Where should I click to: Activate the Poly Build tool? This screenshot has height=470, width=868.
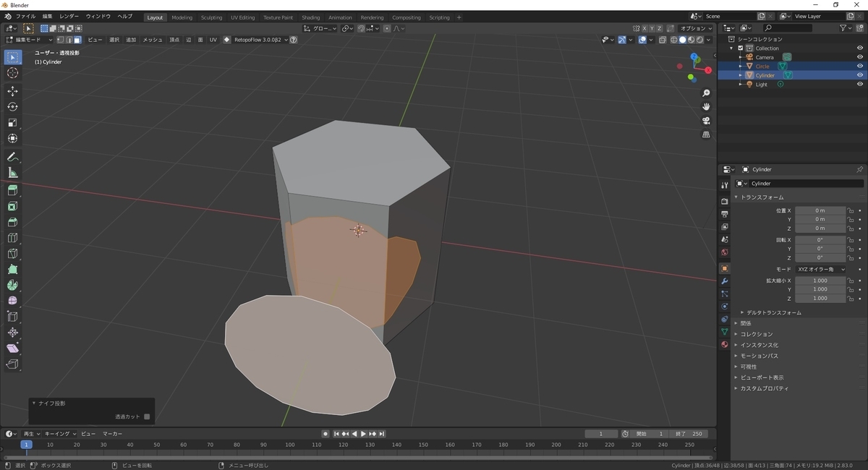[12, 269]
